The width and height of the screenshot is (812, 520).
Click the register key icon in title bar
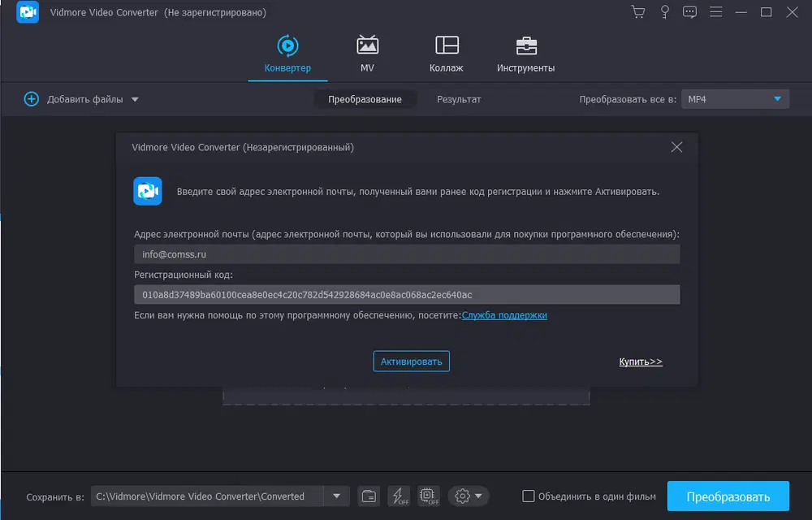click(x=665, y=12)
